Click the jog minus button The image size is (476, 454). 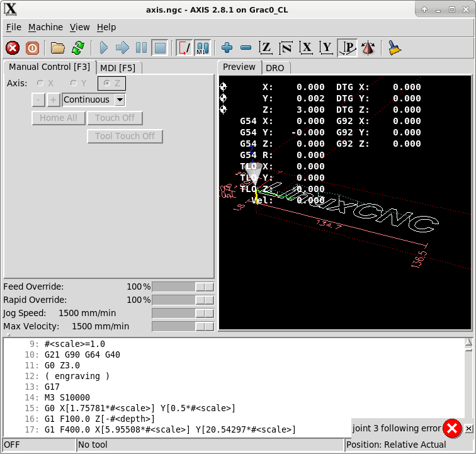pos(38,99)
